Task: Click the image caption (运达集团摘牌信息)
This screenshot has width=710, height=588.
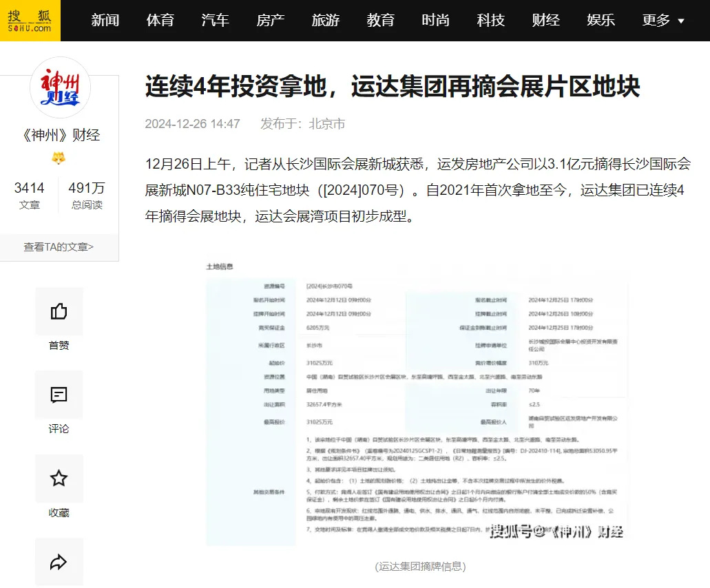Action: tap(420, 567)
